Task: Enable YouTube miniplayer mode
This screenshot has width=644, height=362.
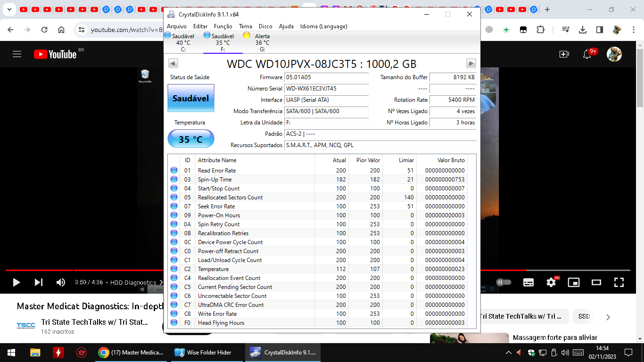Action: click(x=574, y=282)
